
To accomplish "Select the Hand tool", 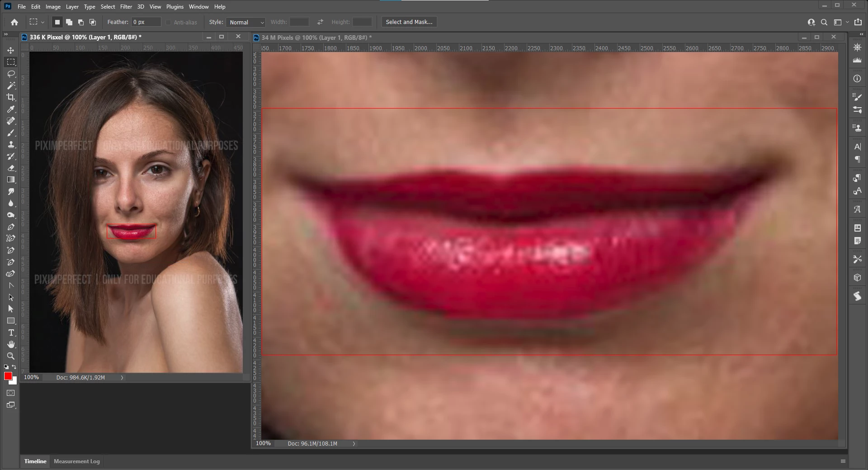I will [x=11, y=344].
